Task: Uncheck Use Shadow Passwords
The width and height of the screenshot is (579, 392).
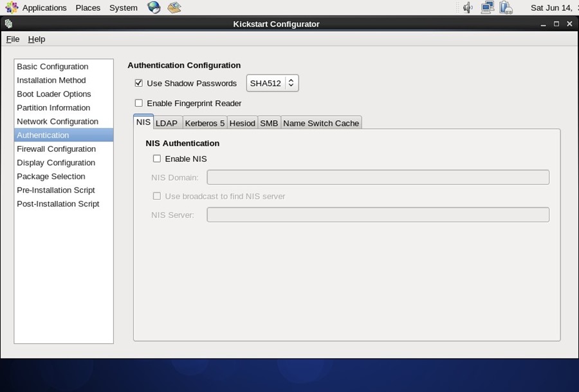Action: [x=138, y=83]
